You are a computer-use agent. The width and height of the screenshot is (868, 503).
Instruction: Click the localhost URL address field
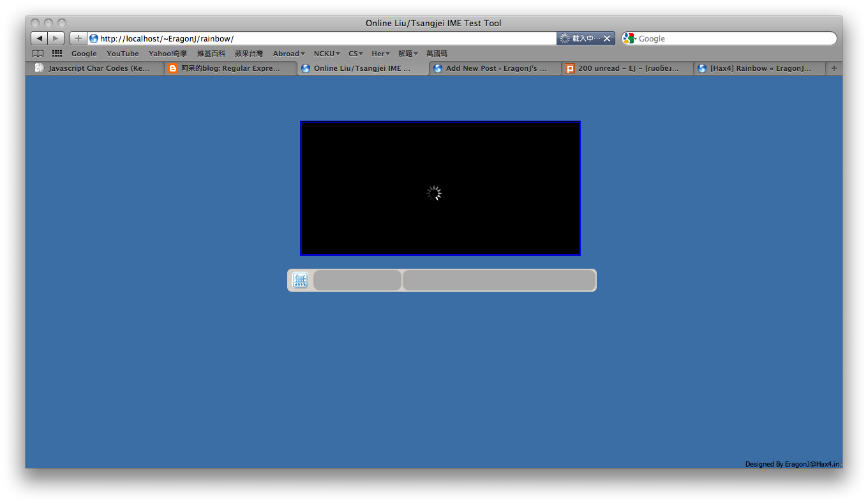click(325, 38)
